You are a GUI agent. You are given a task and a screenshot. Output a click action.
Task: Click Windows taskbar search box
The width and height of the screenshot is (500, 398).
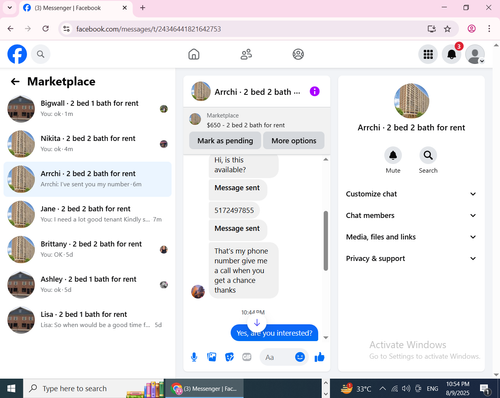point(94,389)
